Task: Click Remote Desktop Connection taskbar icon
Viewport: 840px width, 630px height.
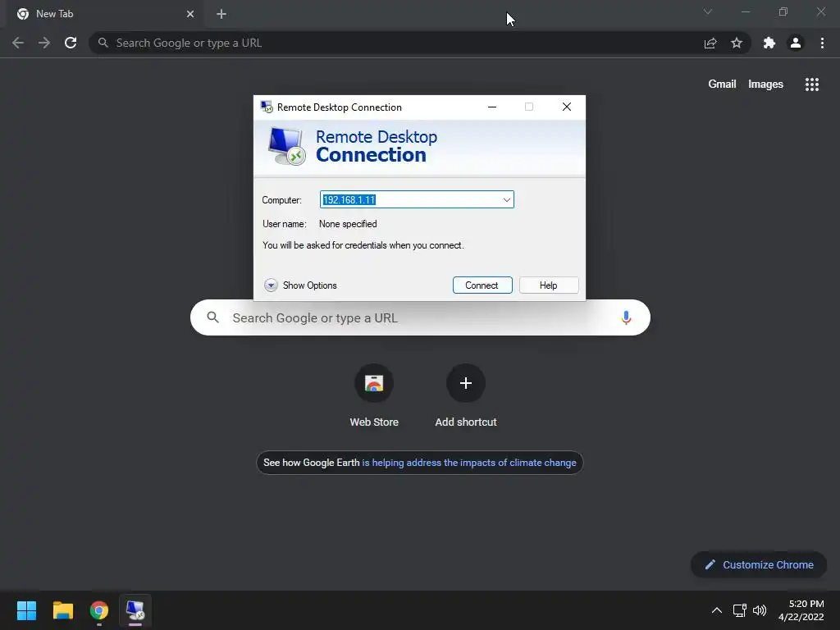Action: tap(135, 610)
